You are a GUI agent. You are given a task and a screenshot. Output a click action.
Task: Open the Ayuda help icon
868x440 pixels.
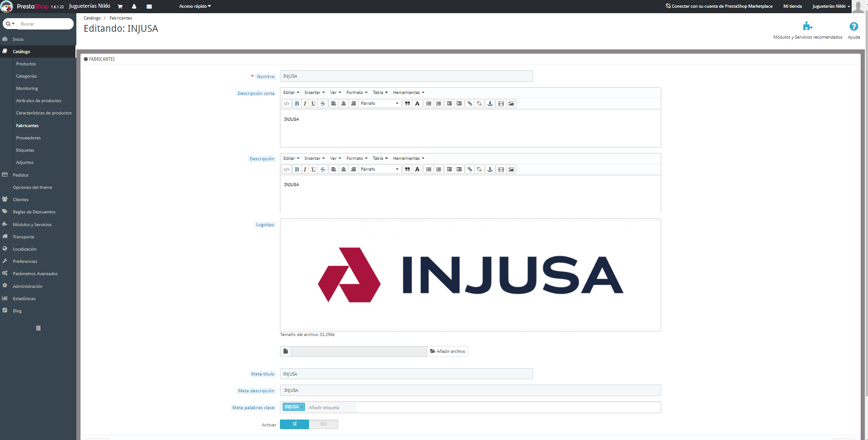click(x=854, y=26)
